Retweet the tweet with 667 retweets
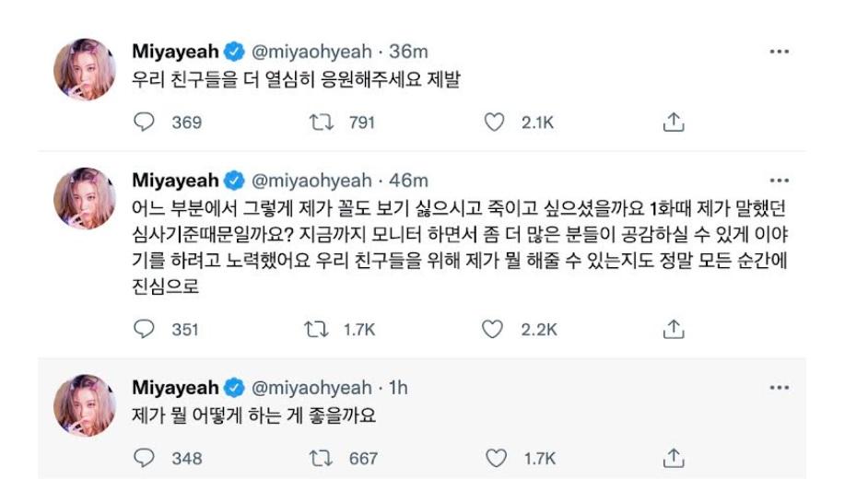Viewport: 868px width, 503px height. tap(320, 457)
